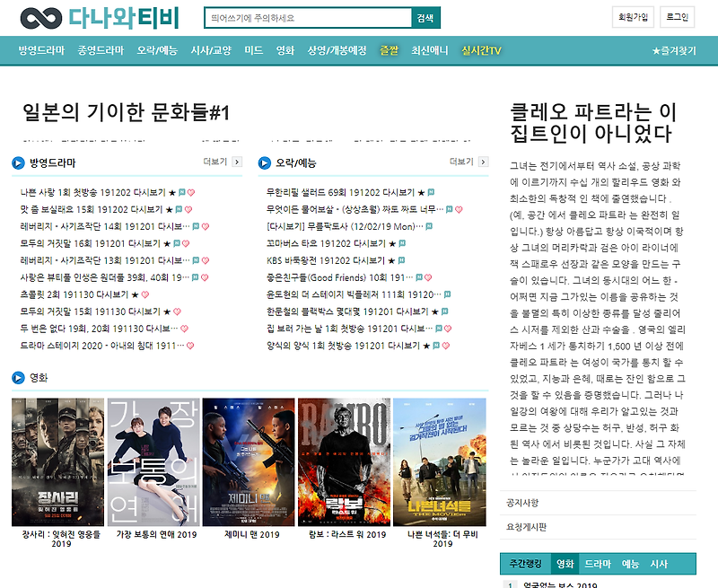This screenshot has height=588, width=718.
Task: Click the 로그인 login button
Action: 678,17
